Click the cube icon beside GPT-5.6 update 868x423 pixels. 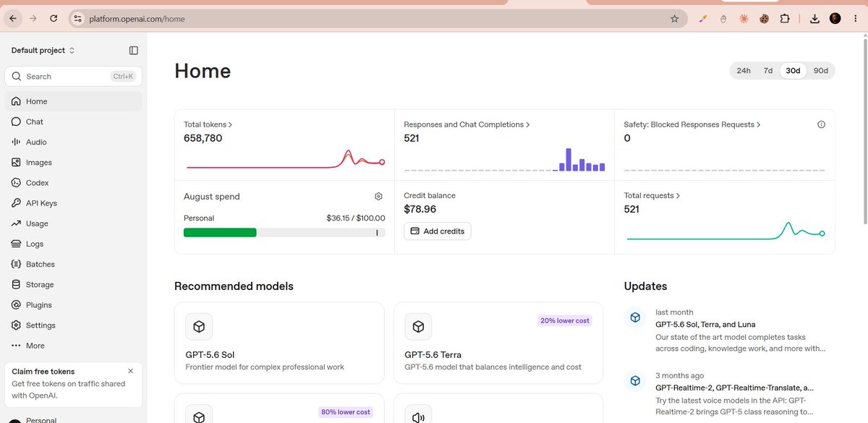(x=634, y=317)
